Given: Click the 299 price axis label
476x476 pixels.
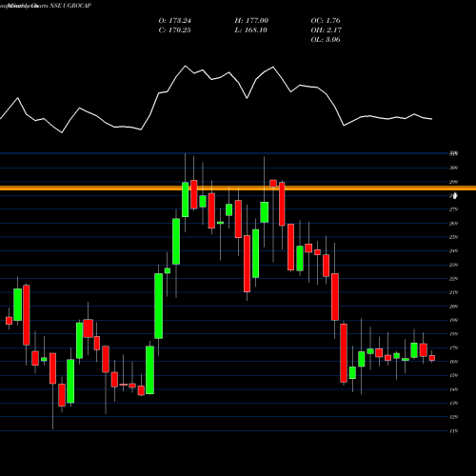Looking at the screenshot, I should click(x=454, y=182).
